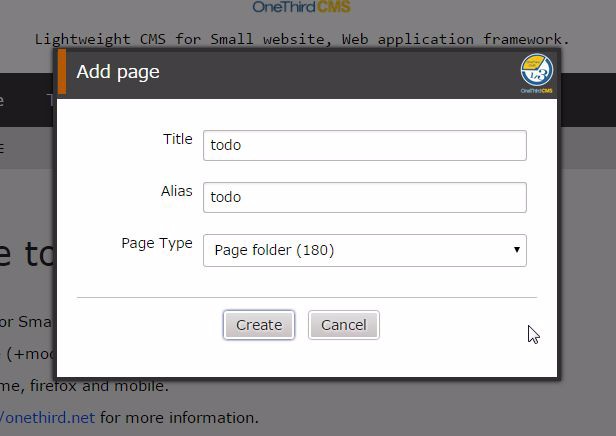Click the Title field label
The image size is (616, 436).
click(177, 139)
